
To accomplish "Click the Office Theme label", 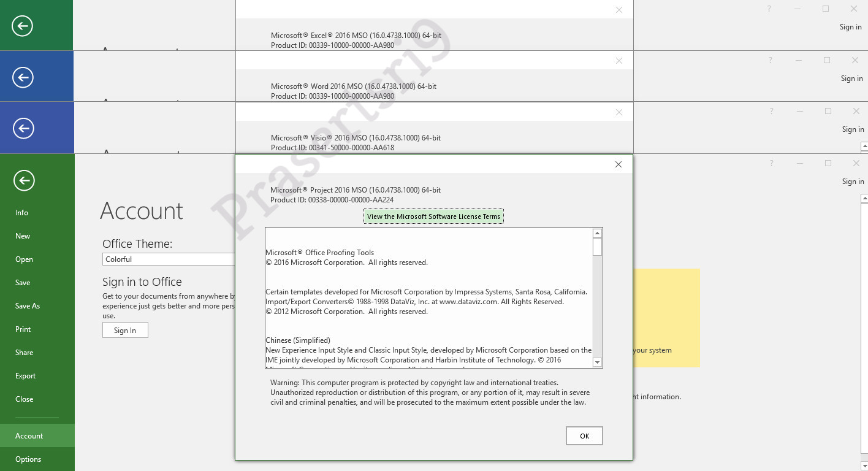I will click(137, 244).
